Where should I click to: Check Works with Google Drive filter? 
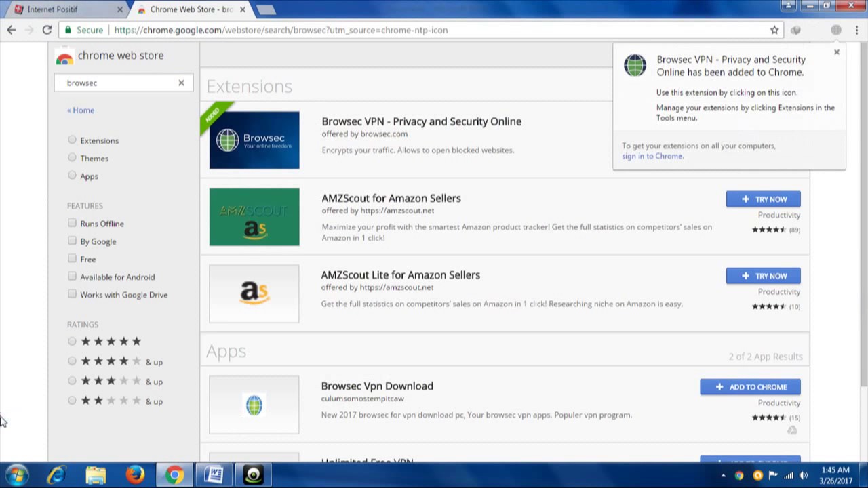72,293
